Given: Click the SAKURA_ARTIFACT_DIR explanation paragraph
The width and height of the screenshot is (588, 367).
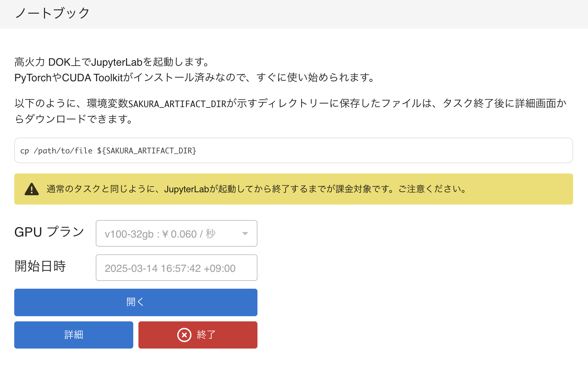Looking at the screenshot, I should [290, 111].
